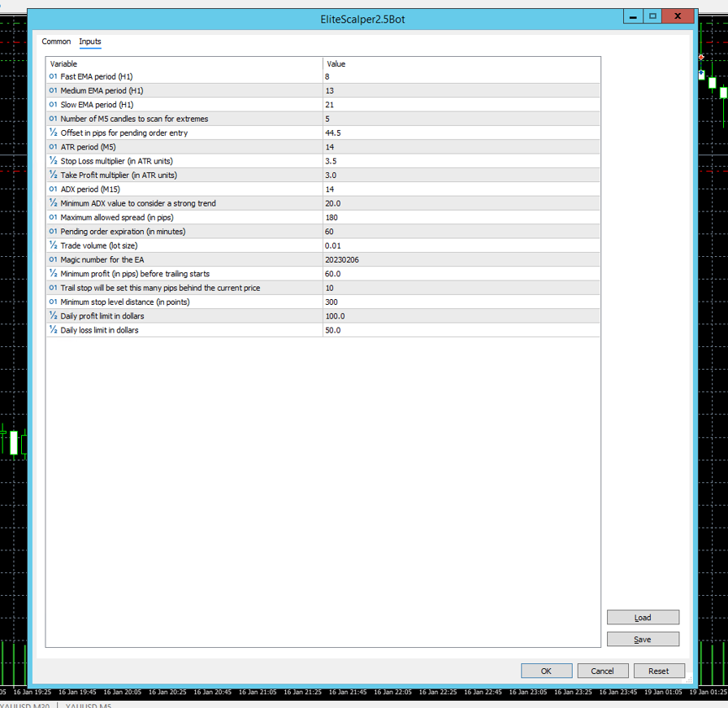Click integer icon for Minimum stop level distance
This screenshot has width=728, height=708.
[x=53, y=302]
